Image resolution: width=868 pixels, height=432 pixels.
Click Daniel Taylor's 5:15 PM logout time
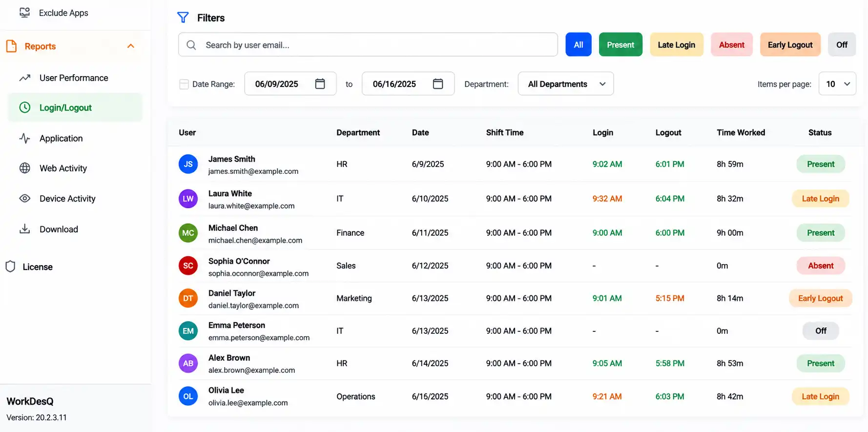pos(670,298)
